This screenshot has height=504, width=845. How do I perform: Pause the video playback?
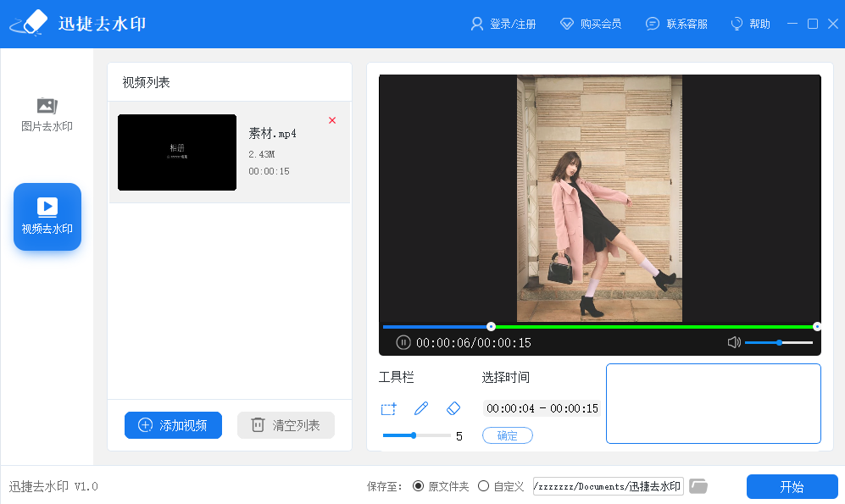403,342
